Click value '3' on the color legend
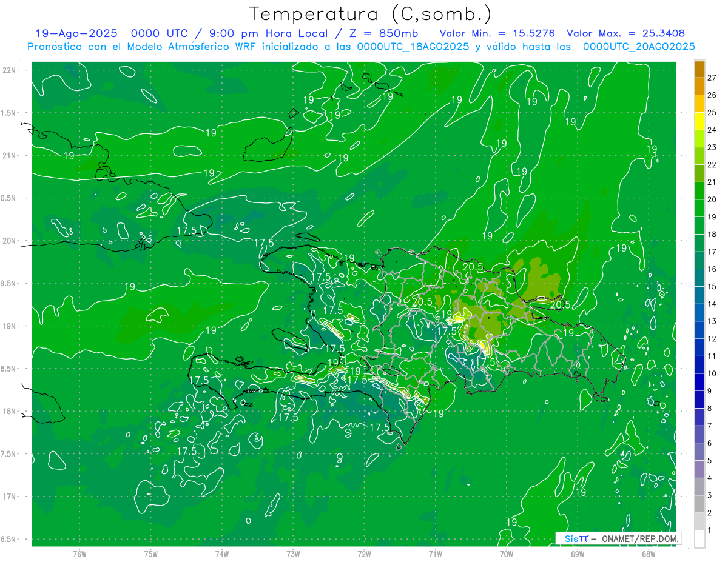The height and width of the screenshot is (562, 728). (710, 495)
